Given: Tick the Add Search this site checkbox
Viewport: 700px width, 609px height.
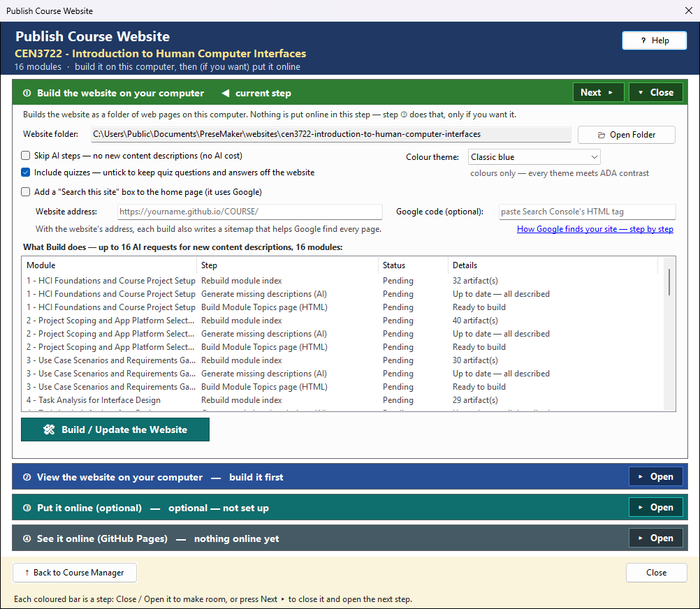Looking at the screenshot, I should 26,192.
